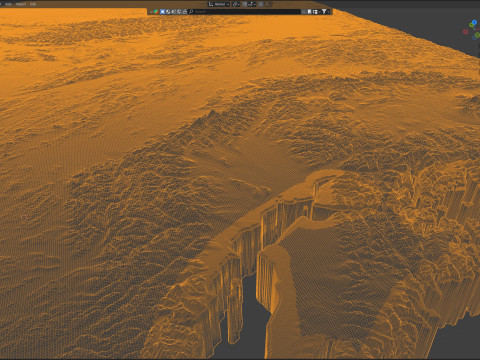This screenshot has width=480, height=360.
Task: Click the outliner search field
Action: [x=246, y=12]
